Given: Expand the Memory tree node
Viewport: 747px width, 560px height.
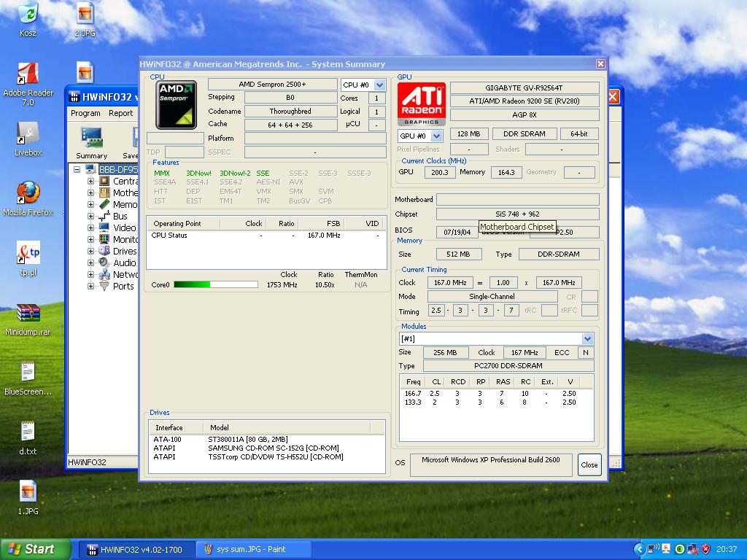Looking at the screenshot, I should click(90, 204).
